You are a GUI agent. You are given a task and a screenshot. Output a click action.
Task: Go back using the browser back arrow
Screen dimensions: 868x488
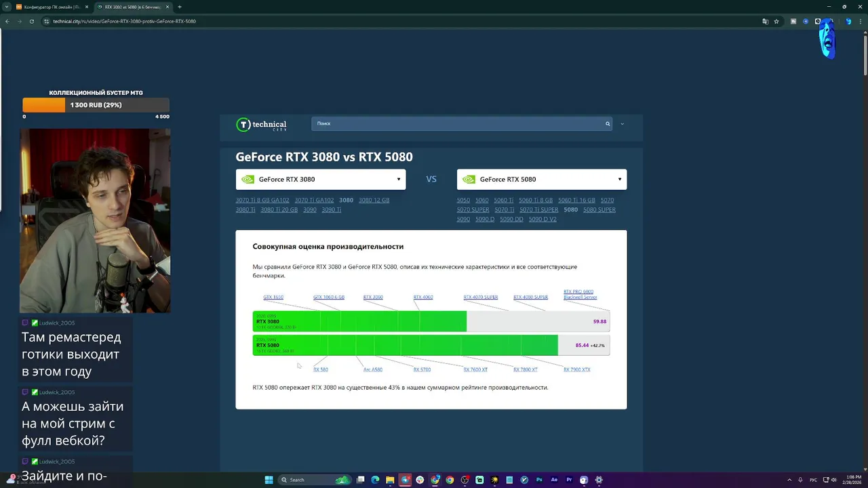[7, 21]
